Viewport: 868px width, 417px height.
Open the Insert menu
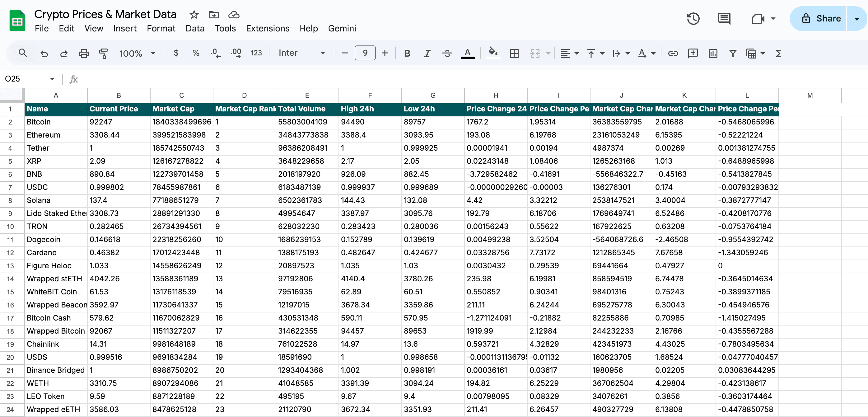(x=125, y=28)
